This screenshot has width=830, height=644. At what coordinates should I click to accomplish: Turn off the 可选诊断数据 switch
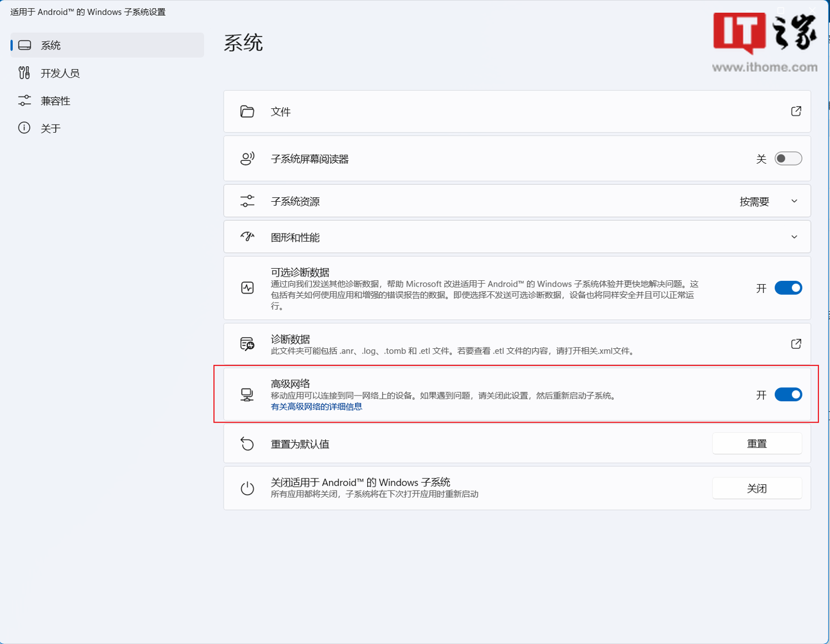[788, 288]
